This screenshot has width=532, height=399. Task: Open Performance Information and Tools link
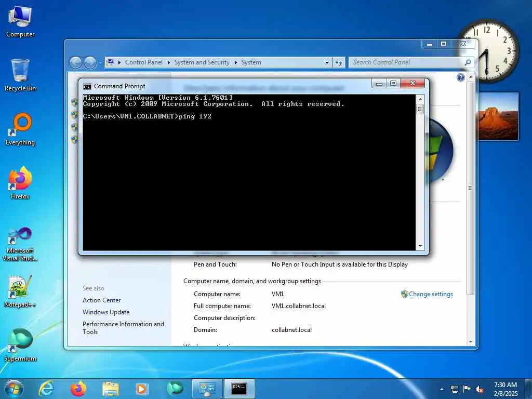123,328
